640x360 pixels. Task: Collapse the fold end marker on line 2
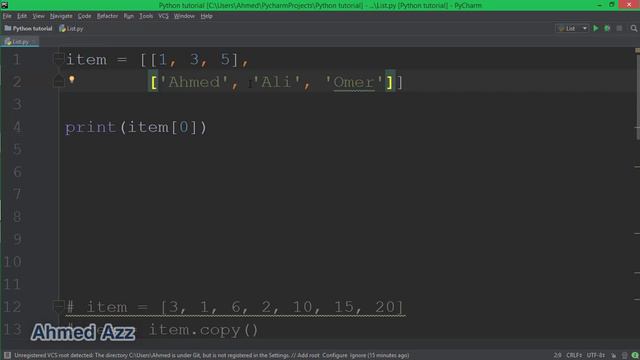click(58, 81)
